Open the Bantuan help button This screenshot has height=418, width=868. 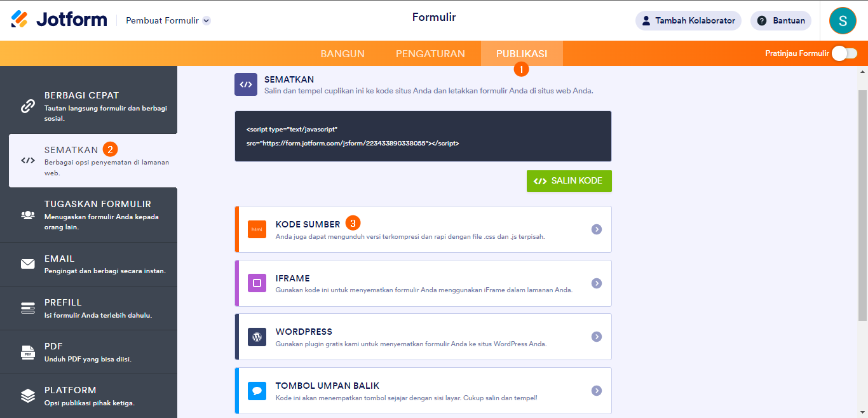pos(781,20)
